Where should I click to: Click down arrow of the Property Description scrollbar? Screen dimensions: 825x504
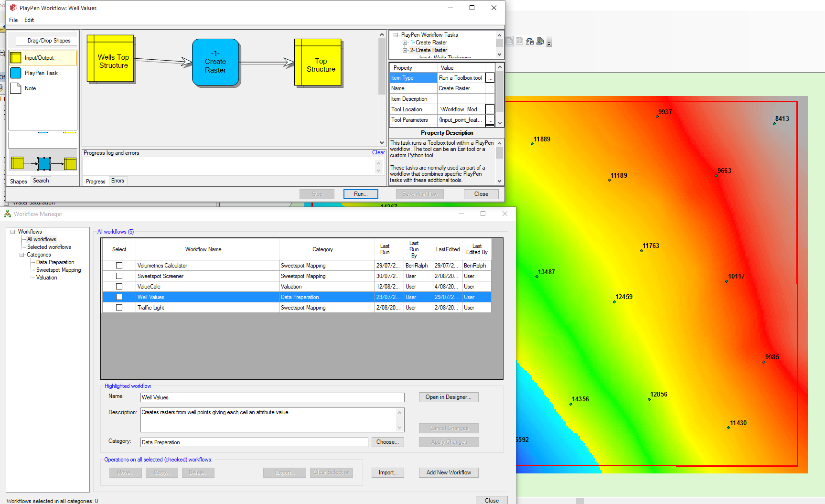click(x=499, y=181)
